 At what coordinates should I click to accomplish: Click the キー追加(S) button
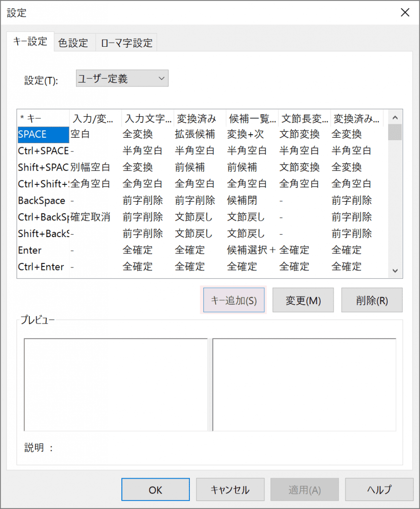pos(234,301)
